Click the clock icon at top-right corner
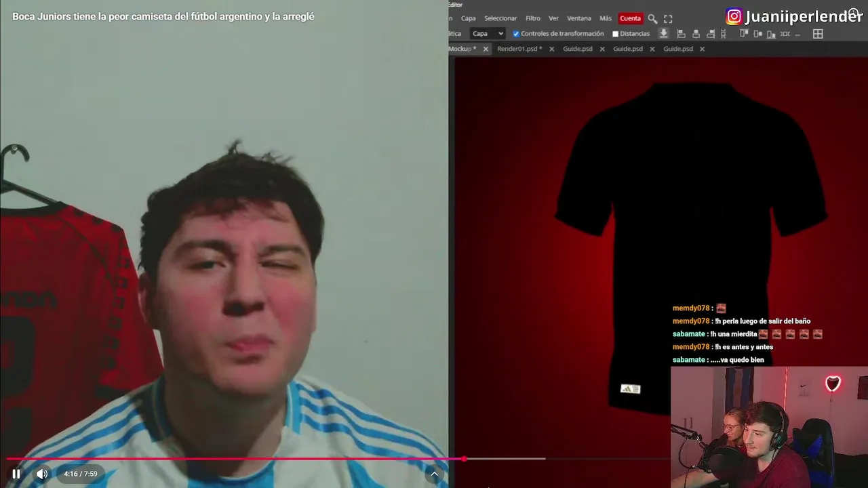This screenshot has width=868, height=488. pyautogui.click(x=854, y=13)
